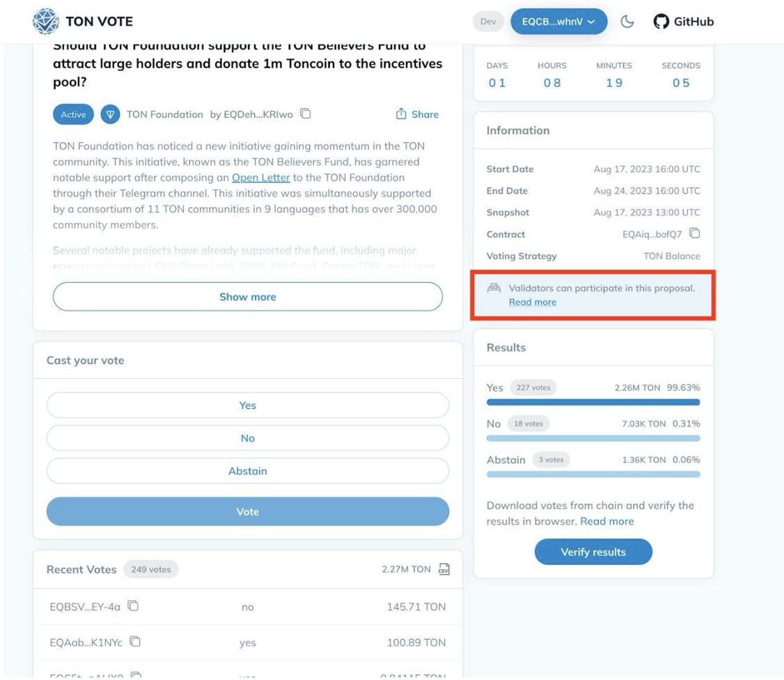Expand description with Show more
784x680 pixels.
pos(247,297)
